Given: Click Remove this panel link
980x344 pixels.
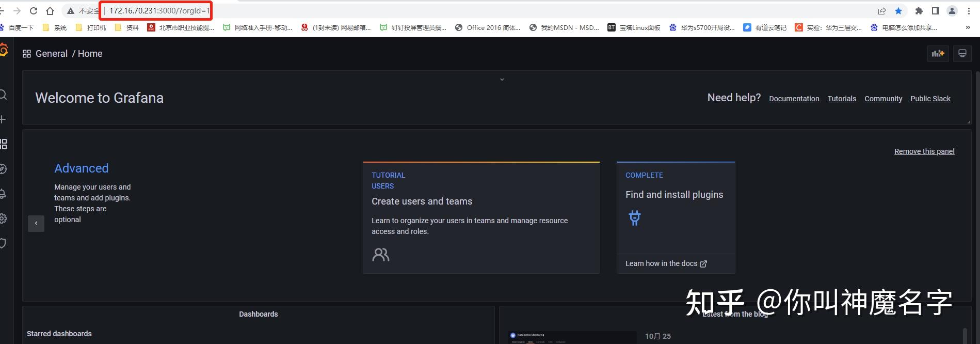Looking at the screenshot, I should [924, 151].
